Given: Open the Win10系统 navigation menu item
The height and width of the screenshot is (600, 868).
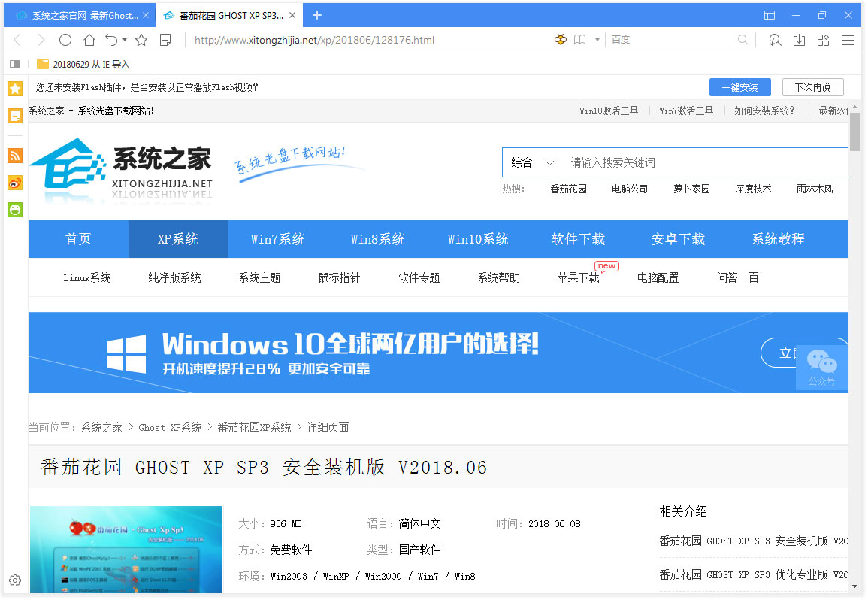Looking at the screenshot, I should [478, 239].
